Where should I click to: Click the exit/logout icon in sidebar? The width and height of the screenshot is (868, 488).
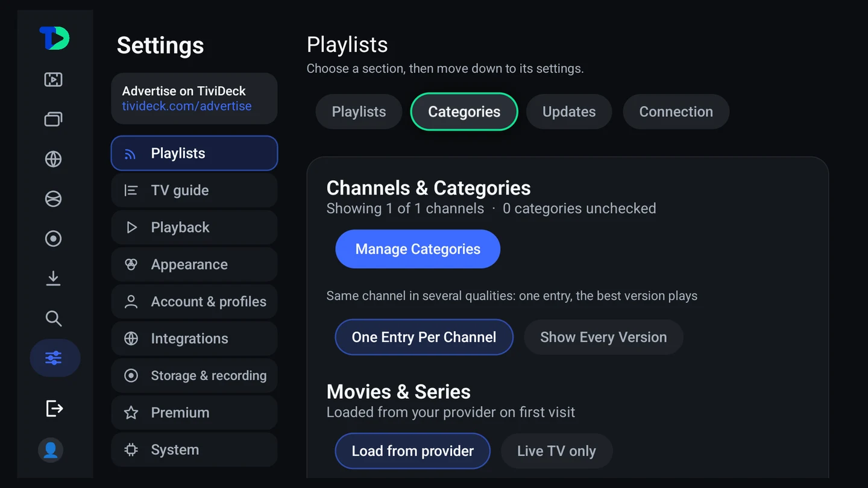(x=54, y=408)
